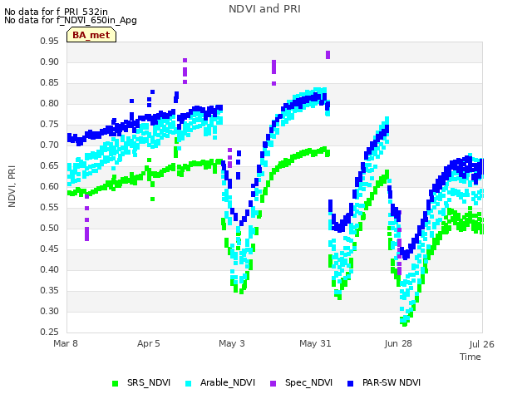This screenshot has height=399, width=532.
Task: Click the 'No data for f_PRI_532in' message
Action: (56, 12)
